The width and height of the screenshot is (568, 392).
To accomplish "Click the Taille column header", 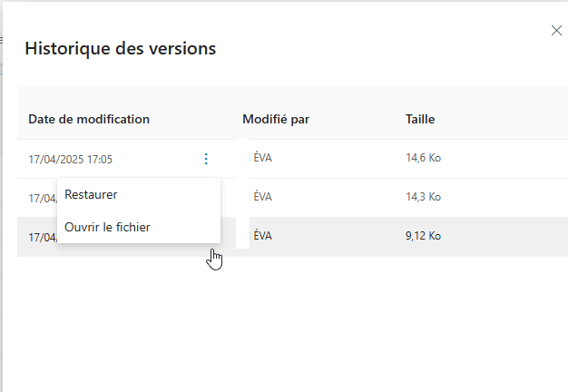I will (x=421, y=119).
